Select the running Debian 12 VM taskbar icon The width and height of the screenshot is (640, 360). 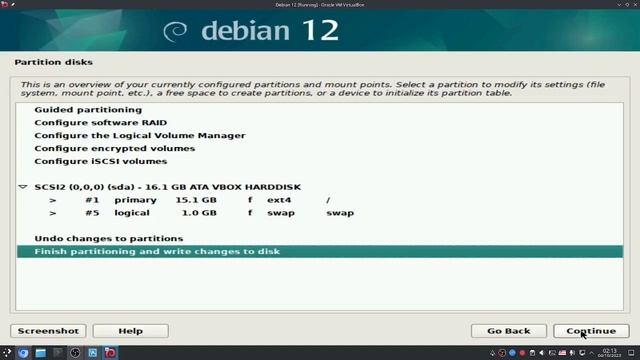click(x=110, y=353)
